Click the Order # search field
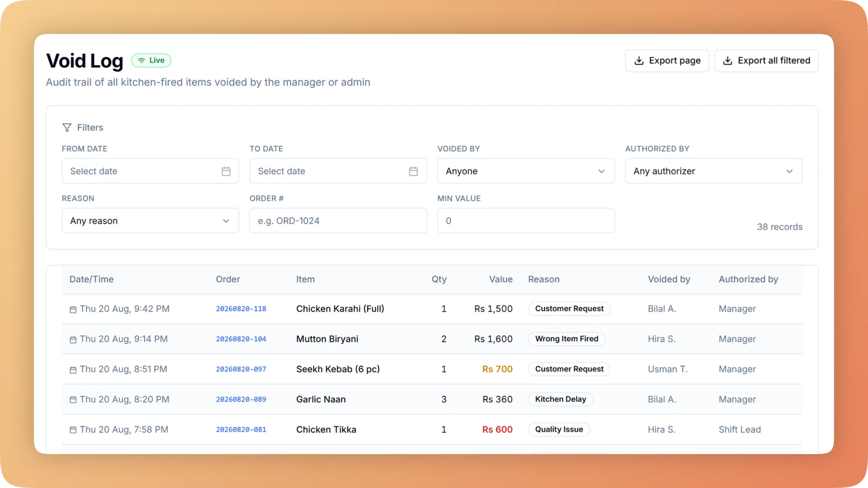 click(338, 221)
